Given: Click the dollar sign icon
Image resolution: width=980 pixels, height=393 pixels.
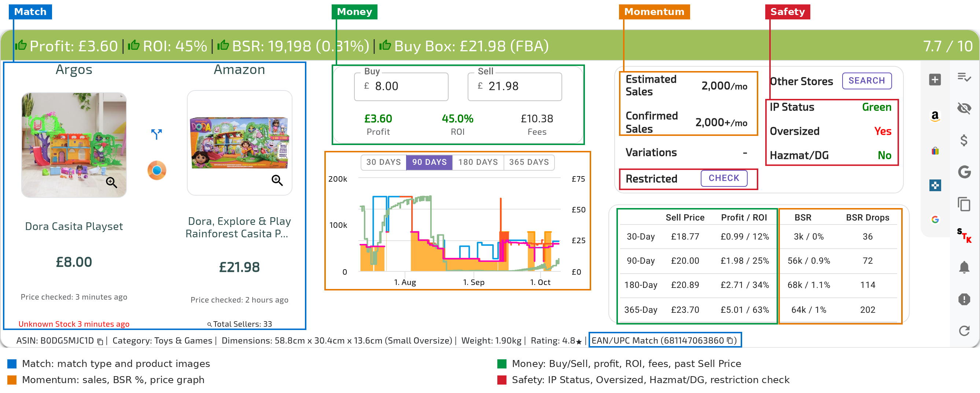Looking at the screenshot, I should tap(964, 140).
